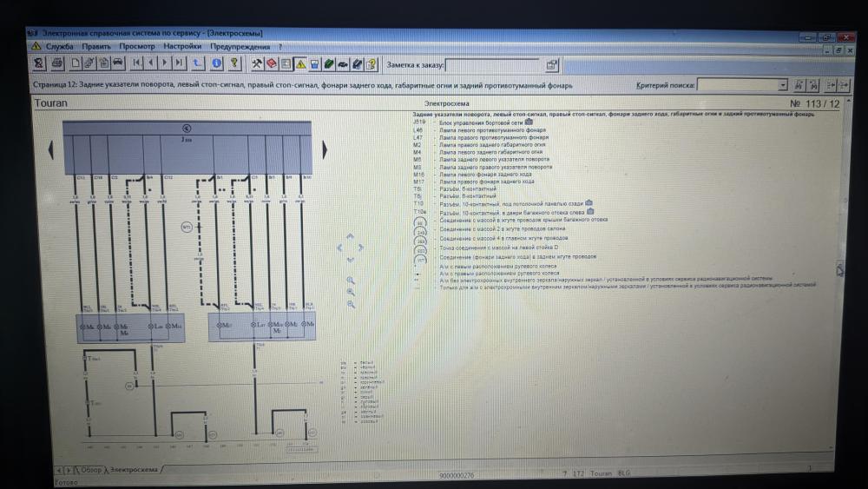868x489 pixels.
Task: Select the M2 right rear marker lamp row
Action: (479, 144)
